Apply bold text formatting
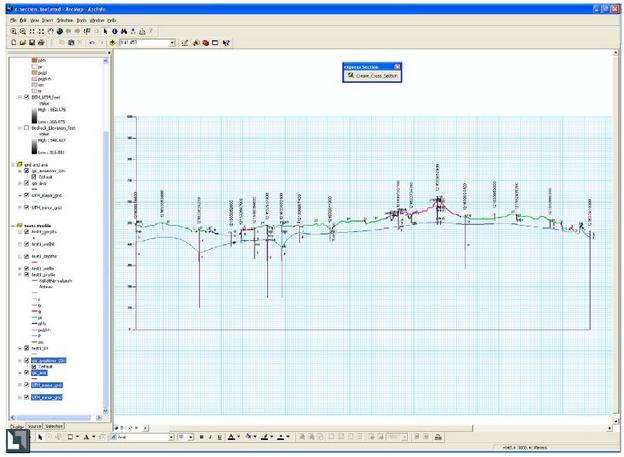The height and width of the screenshot is (457, 624). pos(201,437)
